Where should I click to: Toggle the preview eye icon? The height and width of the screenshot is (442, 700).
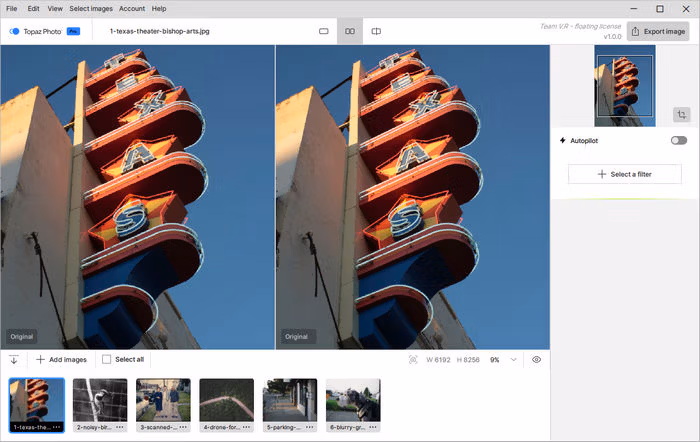pyautogui.click(x=537, y=359)
